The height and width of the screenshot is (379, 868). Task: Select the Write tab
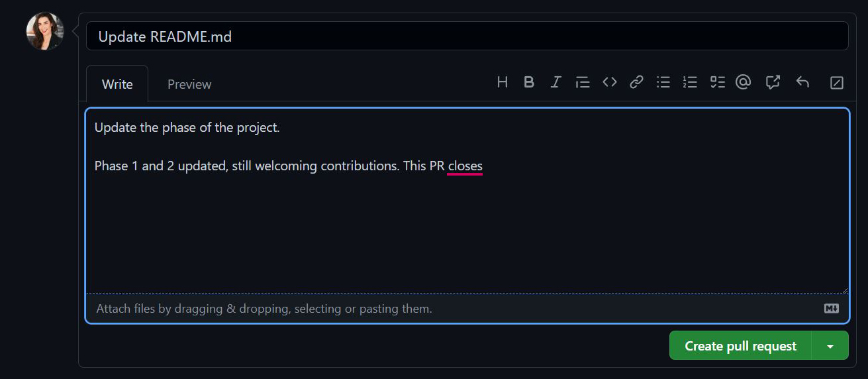[x=117, y=84]
